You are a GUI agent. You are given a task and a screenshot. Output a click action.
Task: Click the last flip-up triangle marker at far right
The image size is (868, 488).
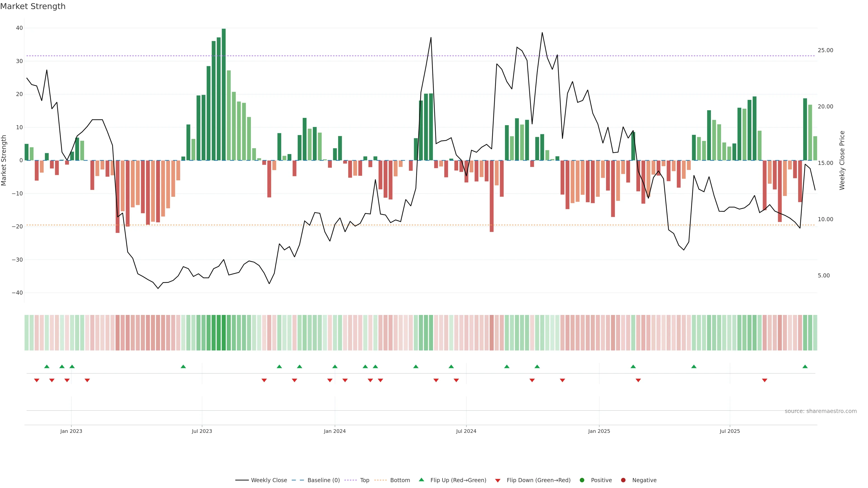click(805, 366)
